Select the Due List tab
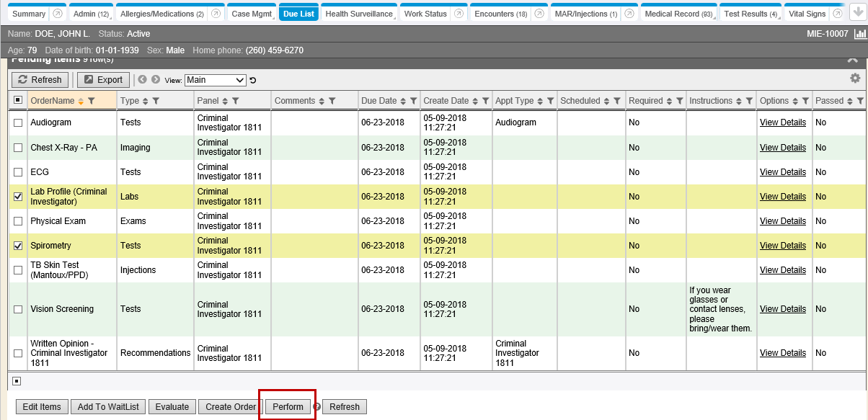This screenshot has width=868, height=420. click(x=298, y=14)
